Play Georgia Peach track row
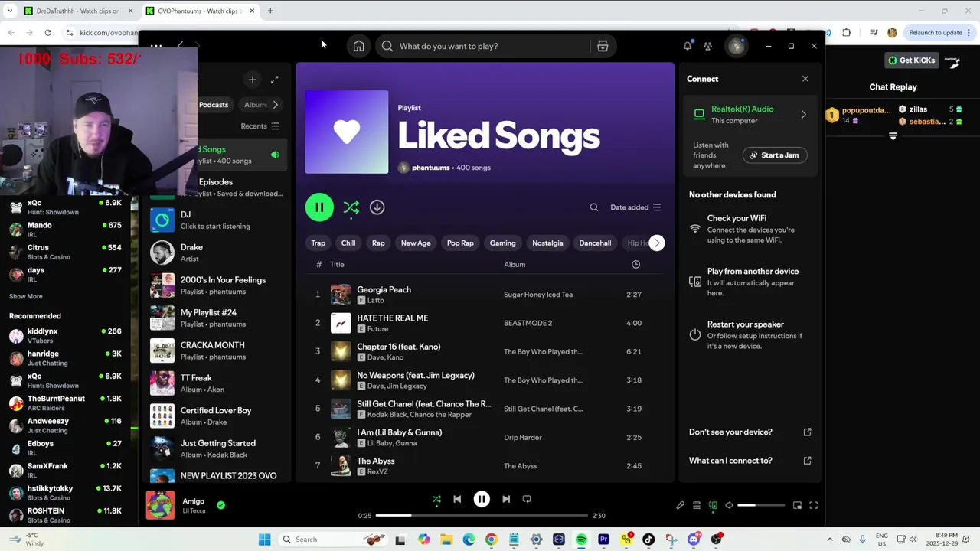 484,295
